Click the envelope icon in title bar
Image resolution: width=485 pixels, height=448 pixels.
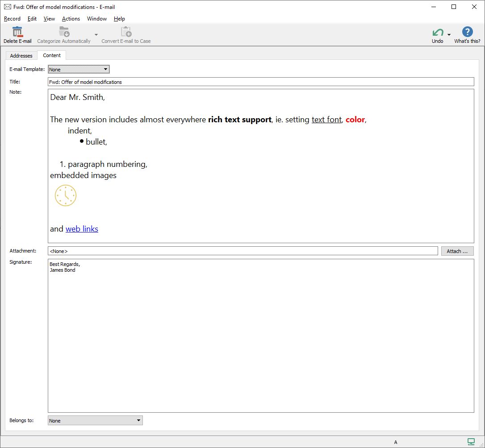[x=7, y=7]
